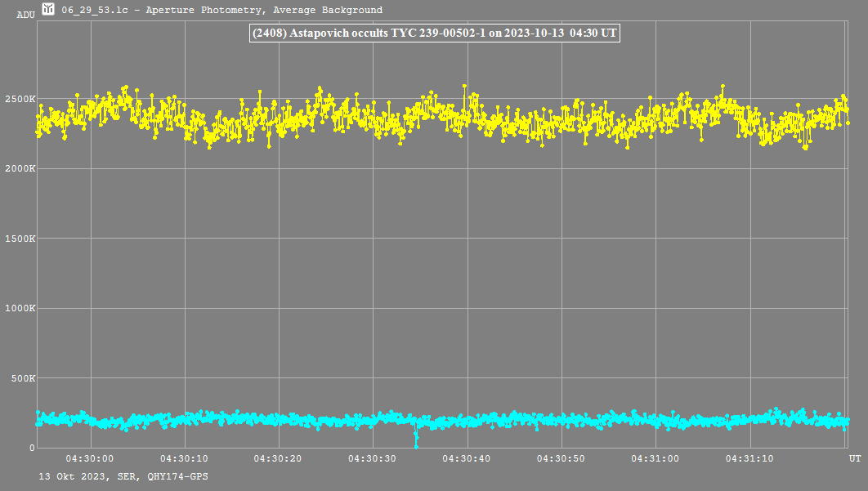Click the light curve file icon
This screenshot has height=491, width=868.
point(49,9)
